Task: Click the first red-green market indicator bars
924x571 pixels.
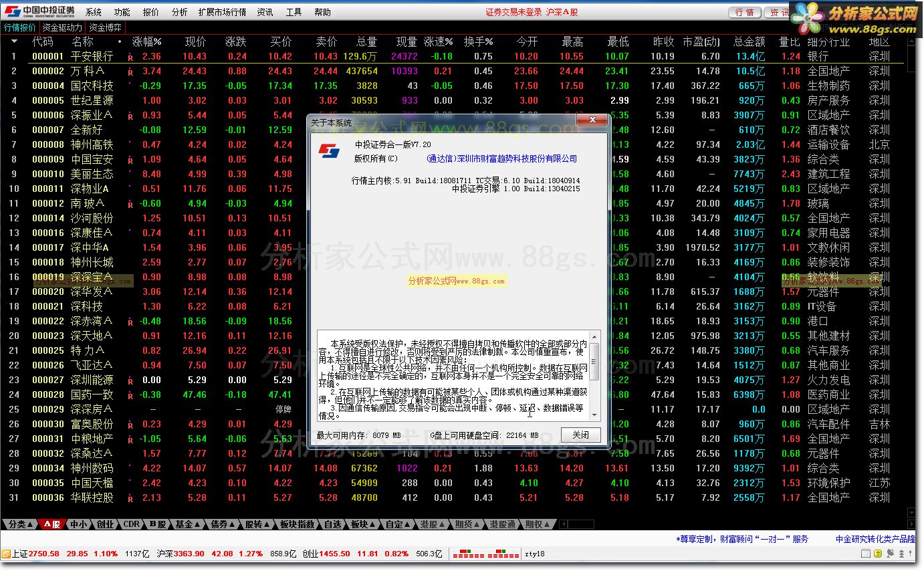Action: tap(468, 554)
